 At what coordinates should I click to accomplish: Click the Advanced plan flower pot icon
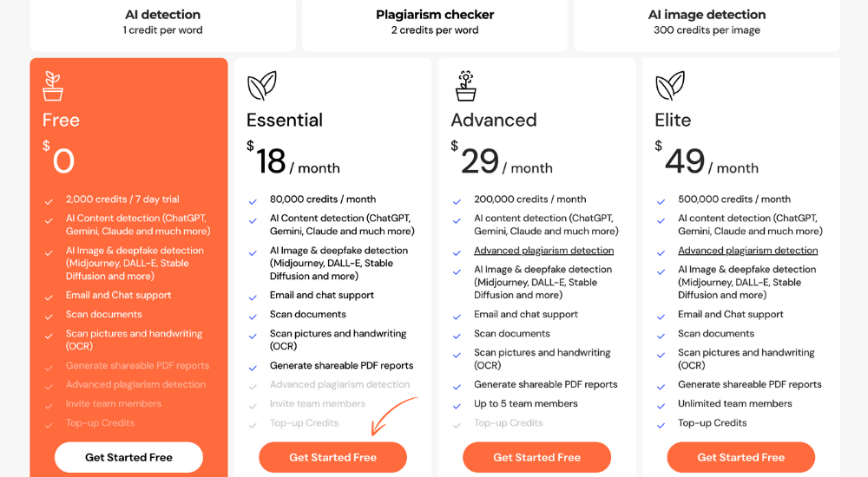[466, 86]
